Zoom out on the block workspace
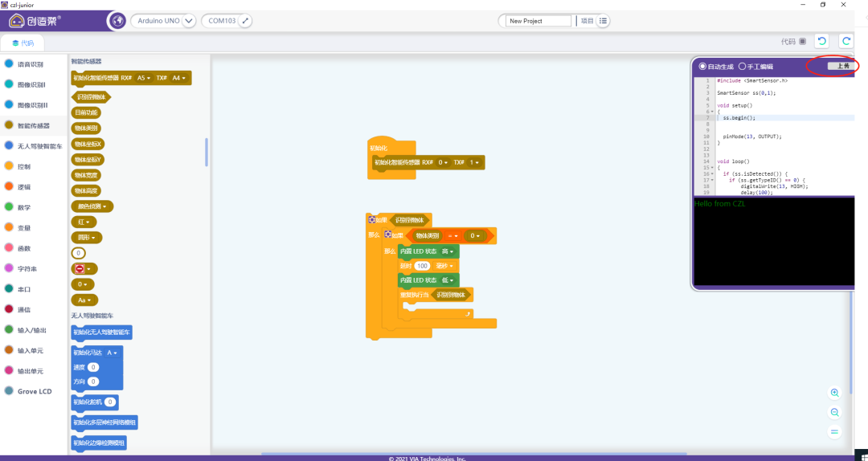 (x=834, y=412)
